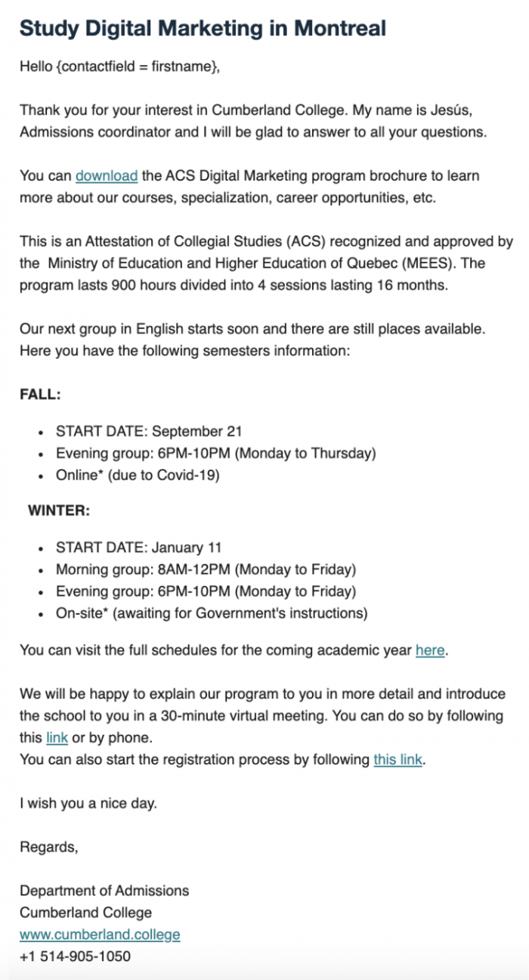Click the FALL section heading

tap(40, 395)
